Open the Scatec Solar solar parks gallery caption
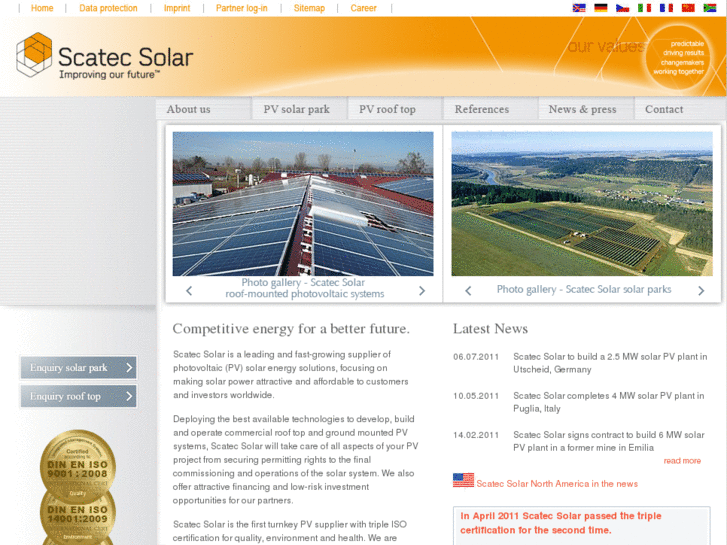Image resolution: width=727 pixels, height=545 pixels. click(584, 289)
